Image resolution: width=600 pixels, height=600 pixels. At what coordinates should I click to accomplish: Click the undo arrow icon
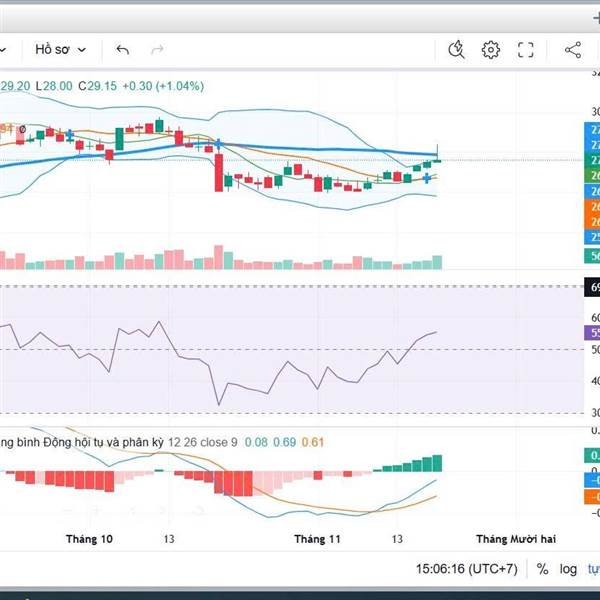tap(122, 50)
